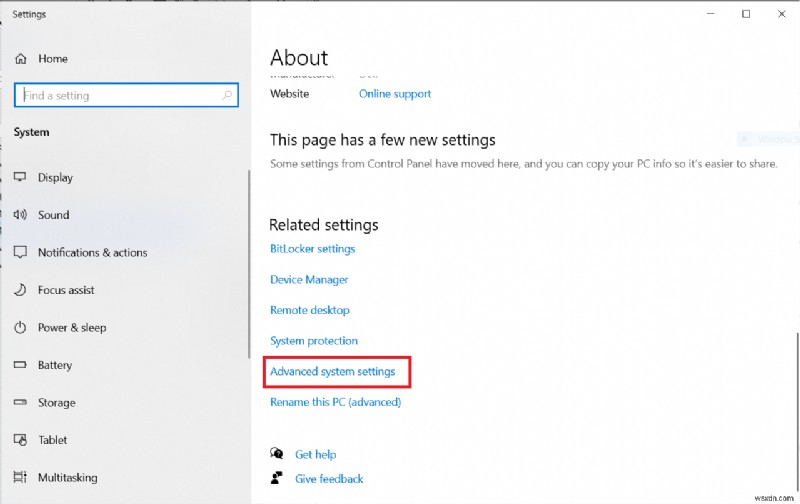
Task: Click the Notifications & actions icon
Action: pyautogui.click(x=20, y=252)
